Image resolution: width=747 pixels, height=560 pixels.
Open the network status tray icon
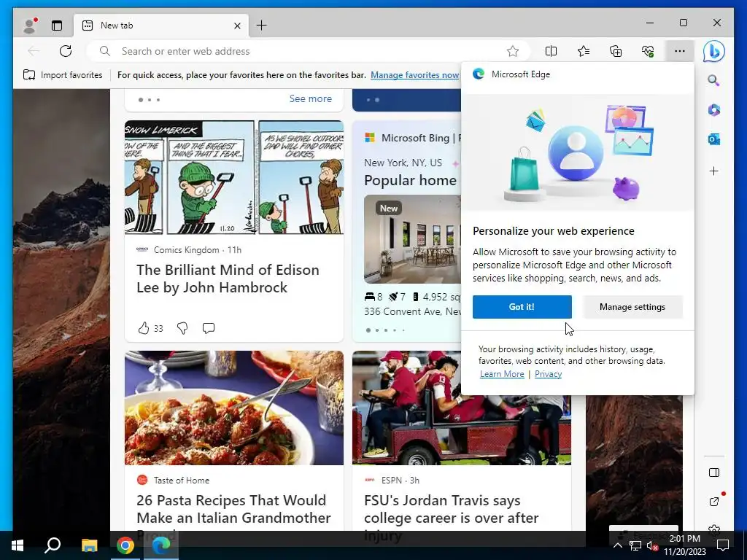tap(635, 545)
